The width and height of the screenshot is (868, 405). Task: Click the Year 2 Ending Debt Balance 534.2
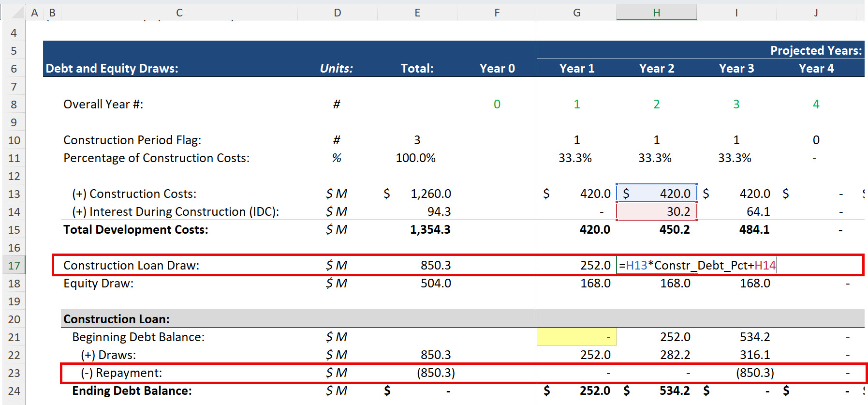[676, 390]
